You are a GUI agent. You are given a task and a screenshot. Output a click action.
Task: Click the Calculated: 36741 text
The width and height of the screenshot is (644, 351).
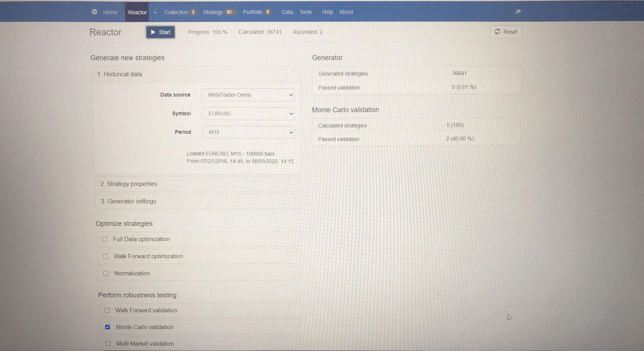coord(260,32)
